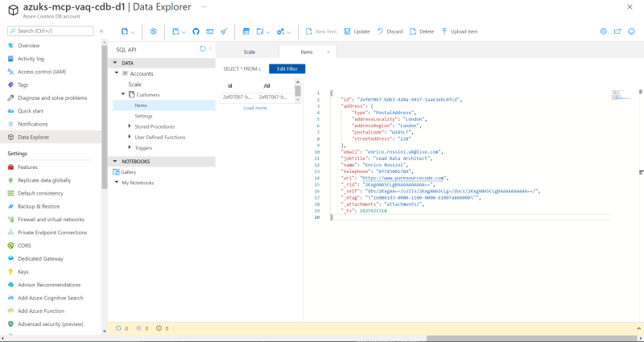Click the Replicate data globally icon

[11, 180]
